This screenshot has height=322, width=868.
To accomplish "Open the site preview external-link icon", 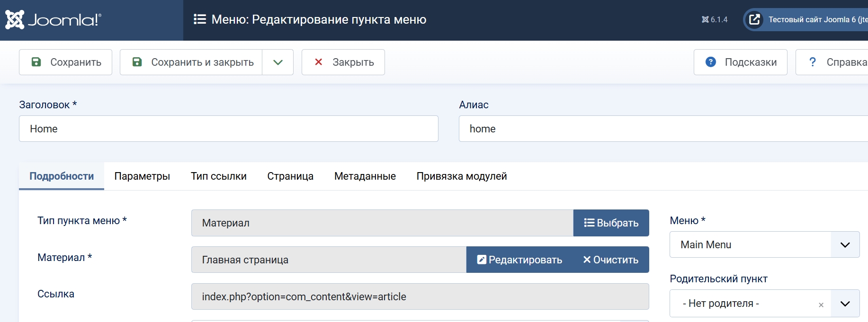I will 754,19.
